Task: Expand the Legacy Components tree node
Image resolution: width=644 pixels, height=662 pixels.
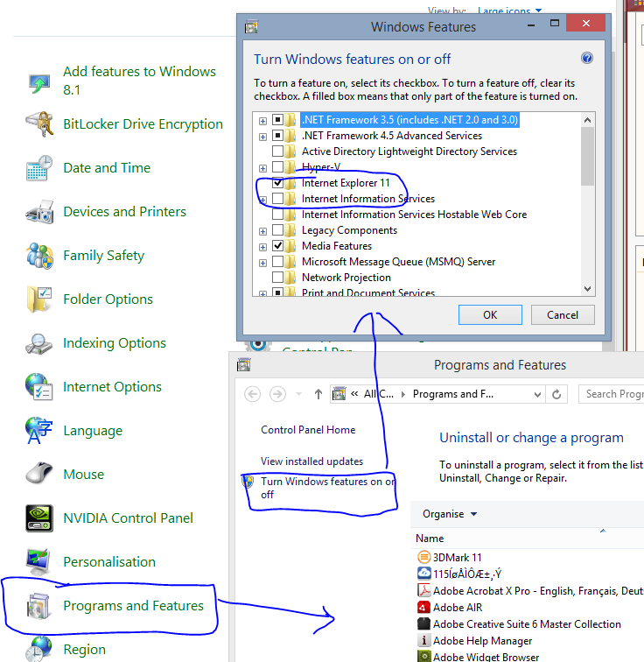Action: tap(262, 231)
